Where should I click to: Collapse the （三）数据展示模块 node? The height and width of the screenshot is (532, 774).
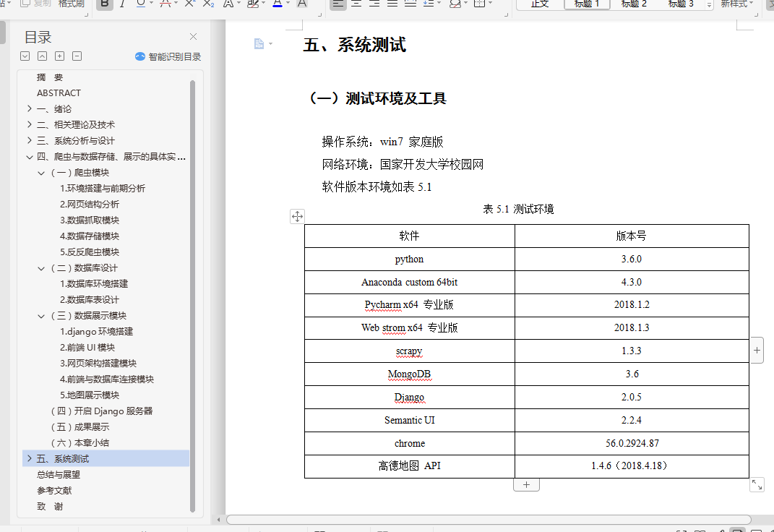pyautogui.click(x=41, y=316)
